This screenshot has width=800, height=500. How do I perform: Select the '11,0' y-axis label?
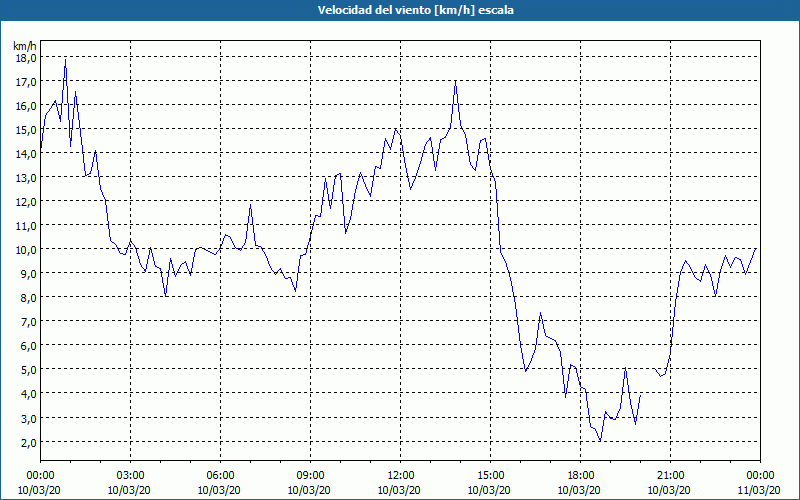point(26,226)
